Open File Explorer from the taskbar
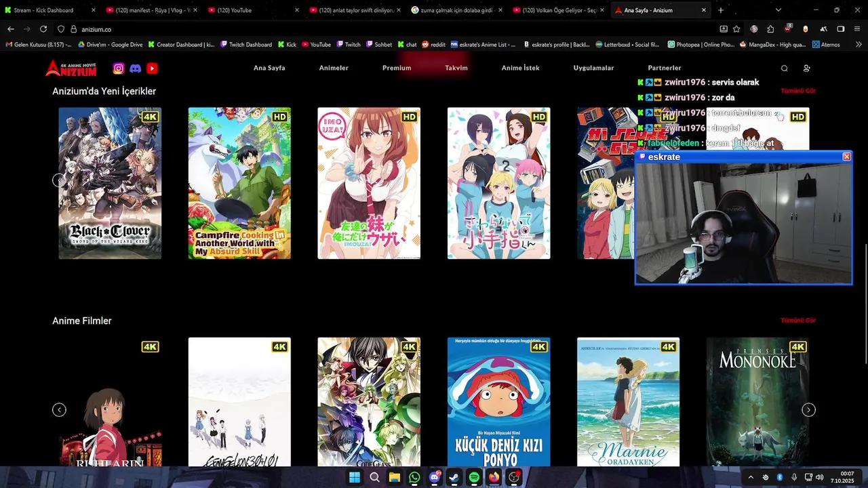The height and width of the screenshot is (488, 868). point(394,477)
